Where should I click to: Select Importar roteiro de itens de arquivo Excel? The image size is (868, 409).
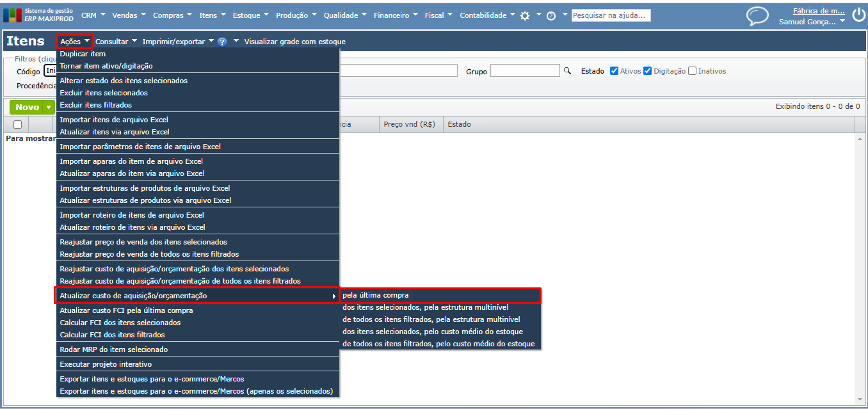click(x=198, y=215)
